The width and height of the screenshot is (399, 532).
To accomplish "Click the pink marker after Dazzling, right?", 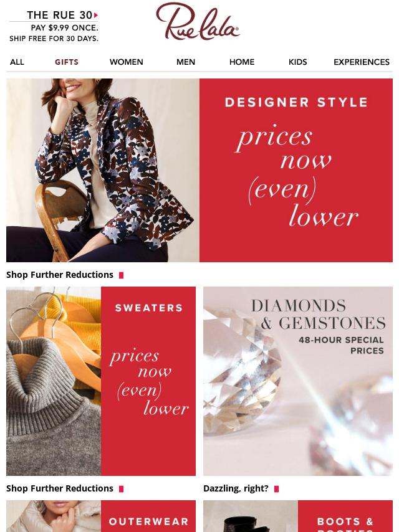I will (x=276, y=489).
